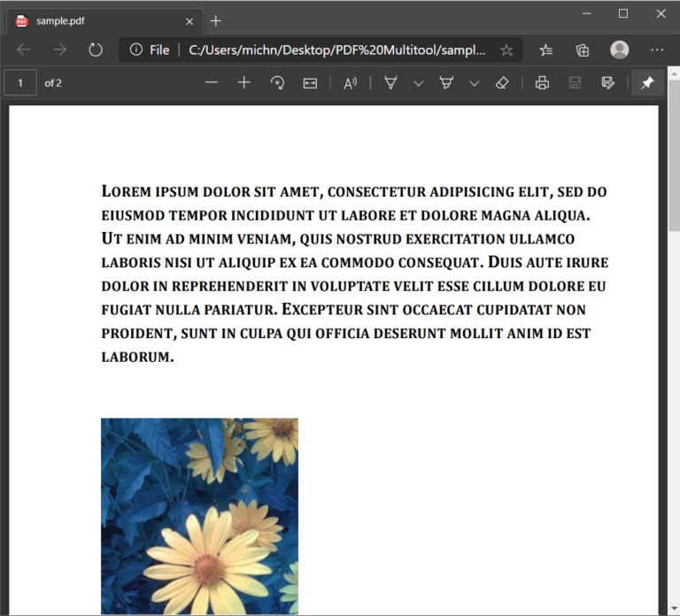Click the Save icon
680x616 pixels.
575,83
